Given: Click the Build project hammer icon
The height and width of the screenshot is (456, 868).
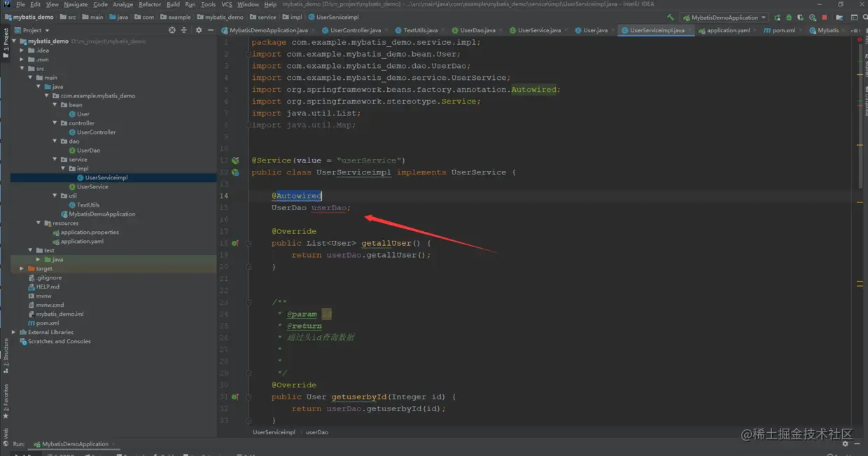Looking at the screenshot, I should [671, 18].
